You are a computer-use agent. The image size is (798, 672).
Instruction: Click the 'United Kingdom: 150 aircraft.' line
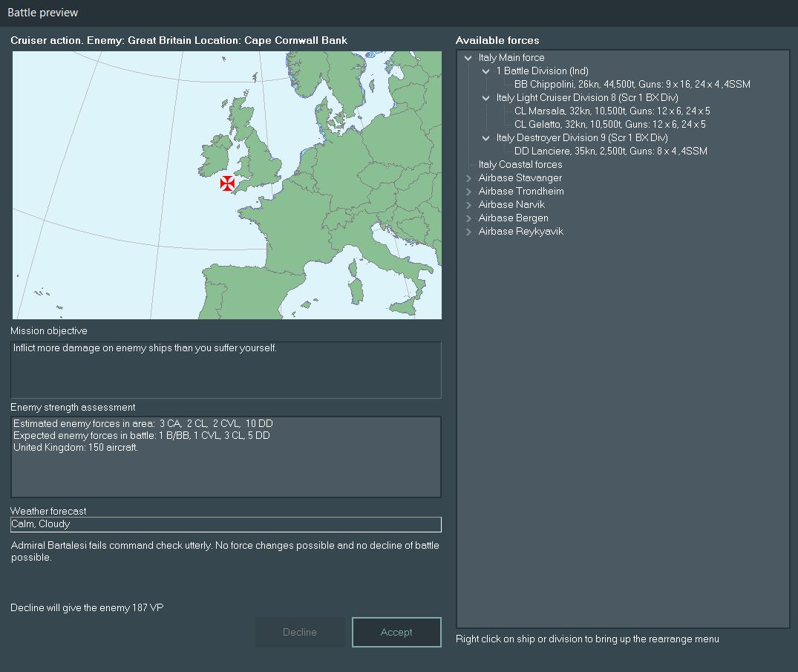76,448
